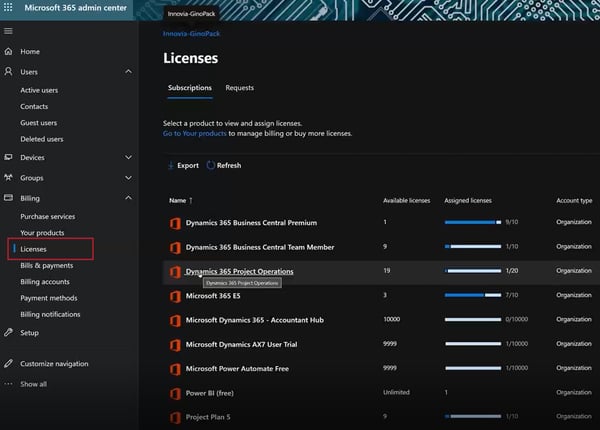The height and width of the screenshot is (430, 600).
Task: Click Office icon for Business Central Team Member
Action: coord(175,248)
